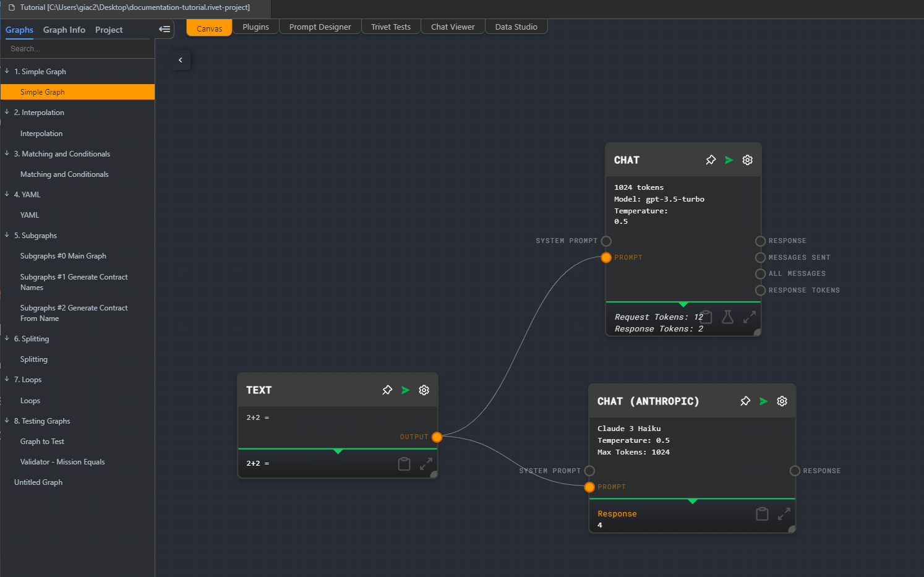Viewport: 924px width, 577px height.
Task: Click the back chevron button on canvas
Action: 181,60
